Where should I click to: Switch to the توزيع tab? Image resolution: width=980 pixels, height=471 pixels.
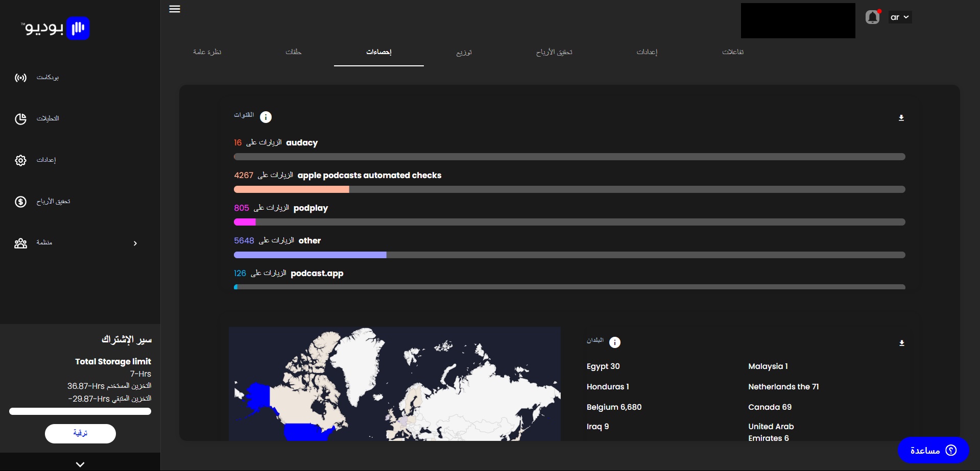pos(464,52)
